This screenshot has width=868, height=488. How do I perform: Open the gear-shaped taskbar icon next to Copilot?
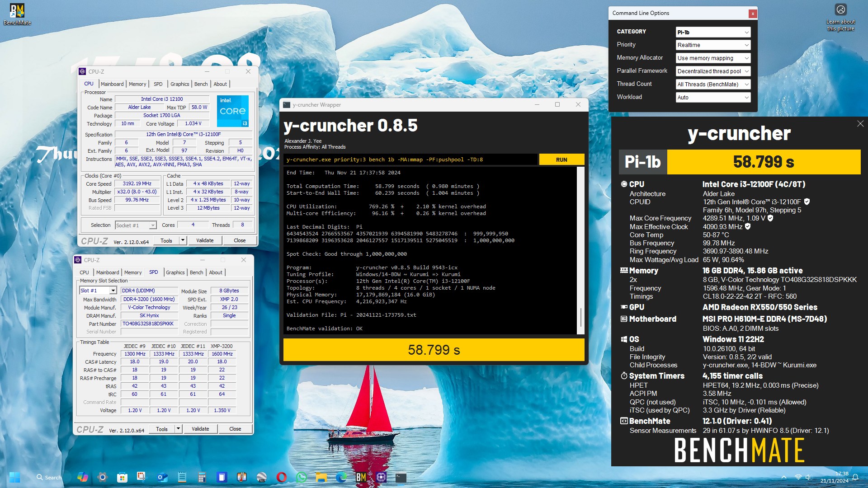point(102,477)
